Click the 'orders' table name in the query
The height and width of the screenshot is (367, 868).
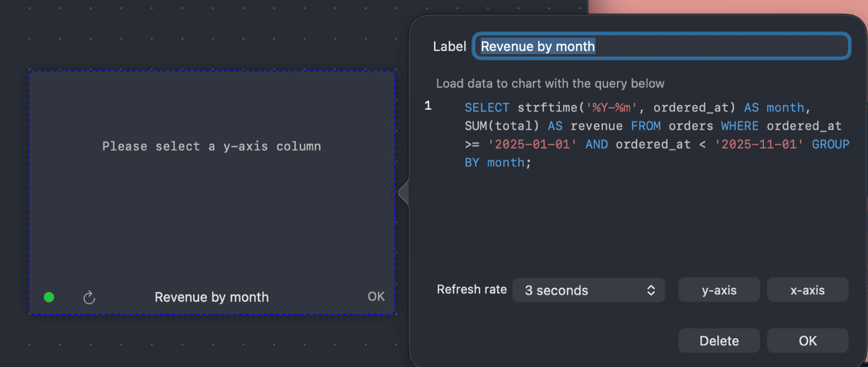click(691, 126)
